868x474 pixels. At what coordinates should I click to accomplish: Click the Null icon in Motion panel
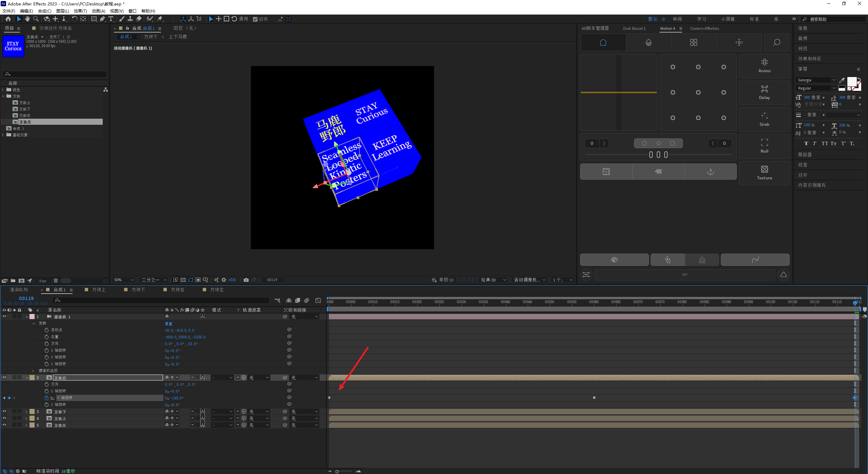coord(764,146)
